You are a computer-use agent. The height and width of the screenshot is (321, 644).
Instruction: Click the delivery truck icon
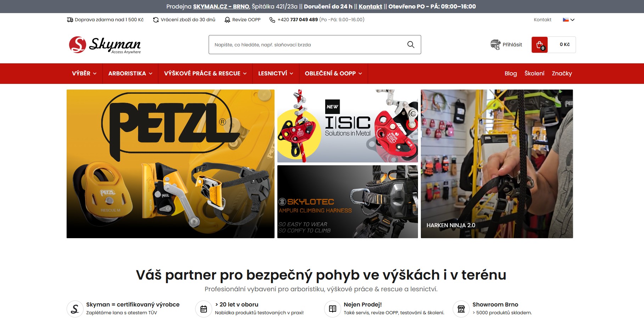[x=70, y=20]
